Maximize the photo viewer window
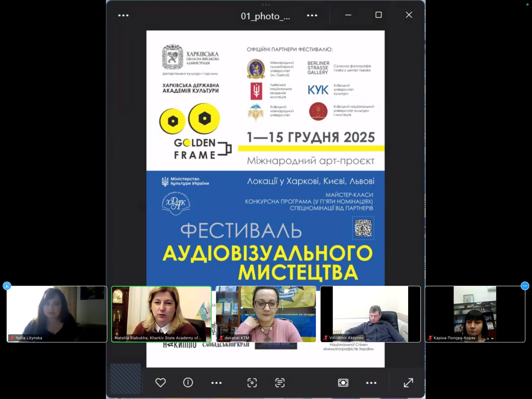This screenshot has width=532, height=399. (378, 15)
